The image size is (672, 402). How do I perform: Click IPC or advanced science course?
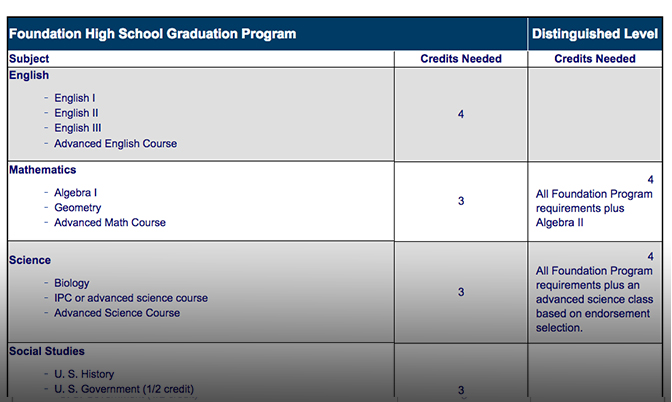tap(131, 298)
